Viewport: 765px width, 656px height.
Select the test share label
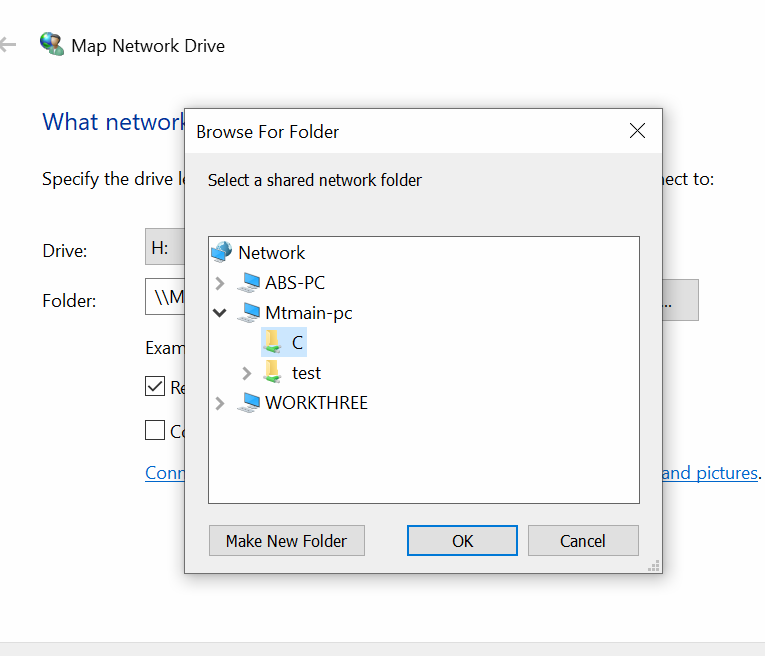(x=306, y=373)
